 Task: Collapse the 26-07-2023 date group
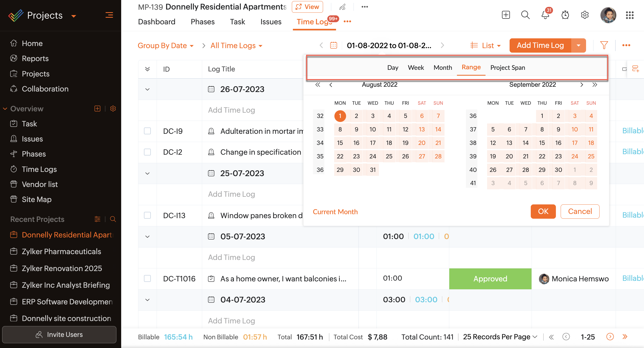(x=147, y=89)
